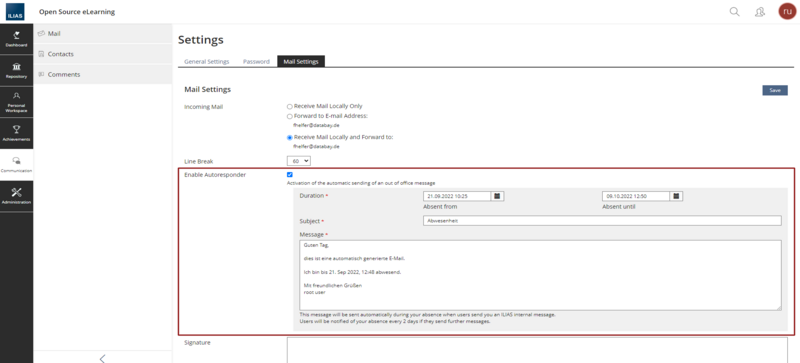Image resolution: width=800 pixels, height=363 pixels.
Task: Click inside the Message text area
Action: [540, 275]
